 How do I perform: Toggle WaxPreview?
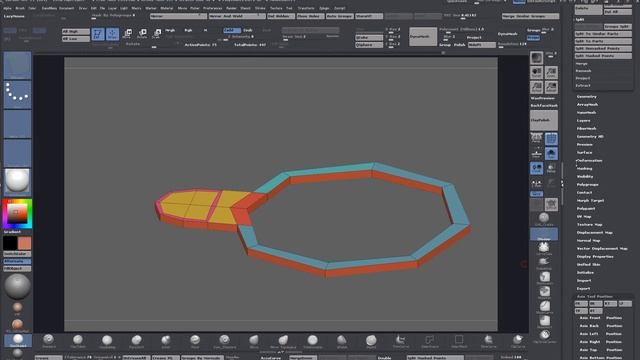[x=543, y=98]
